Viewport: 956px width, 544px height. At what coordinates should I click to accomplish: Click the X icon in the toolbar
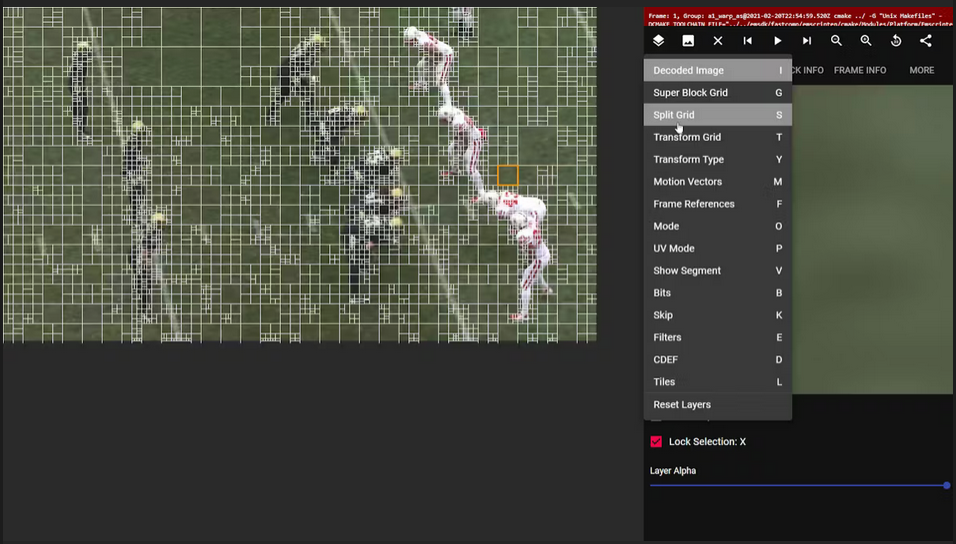pos(718,41)
